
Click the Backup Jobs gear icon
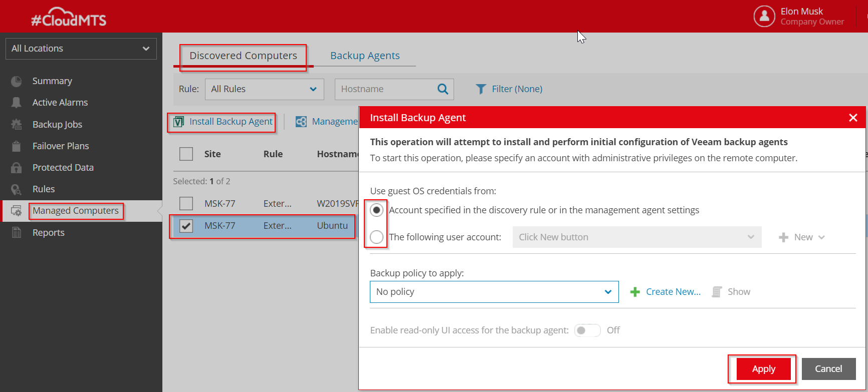[17, 125]
